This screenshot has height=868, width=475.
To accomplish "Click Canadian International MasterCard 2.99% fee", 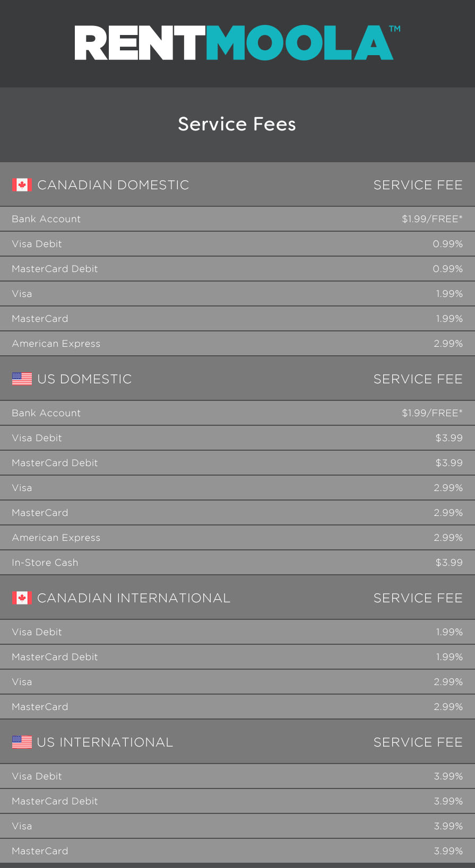I will (x=448, y=707).
